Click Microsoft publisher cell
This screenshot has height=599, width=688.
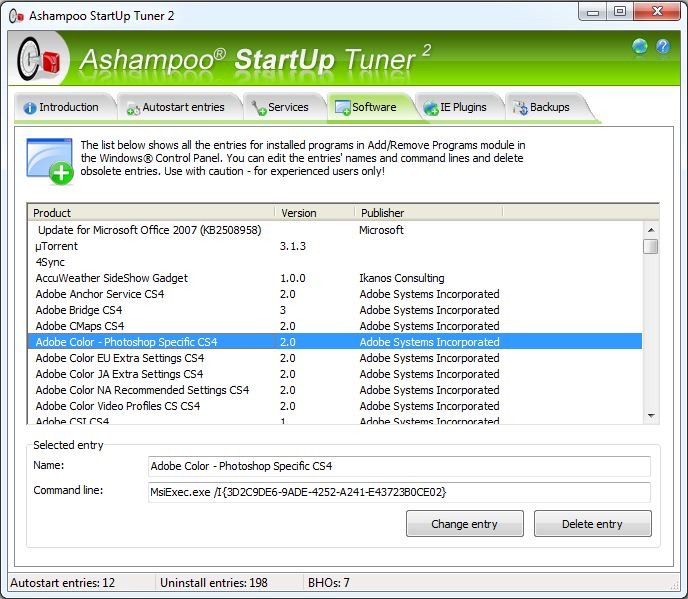(381, 230)
